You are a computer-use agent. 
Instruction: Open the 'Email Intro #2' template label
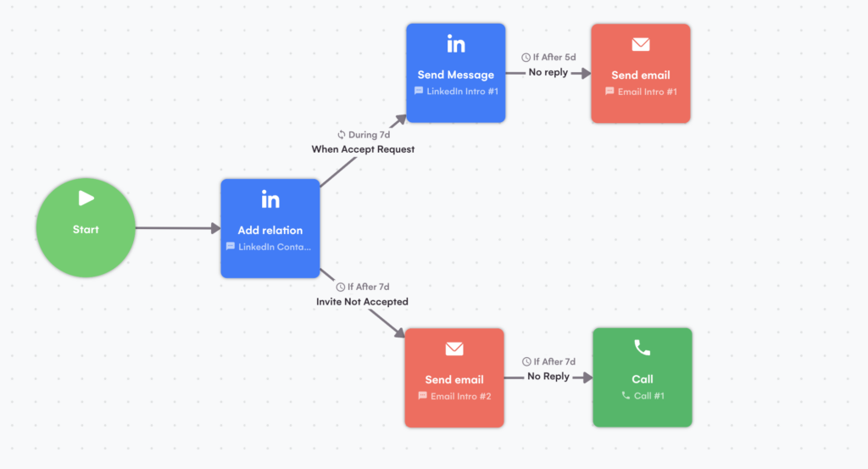(460, 396)
